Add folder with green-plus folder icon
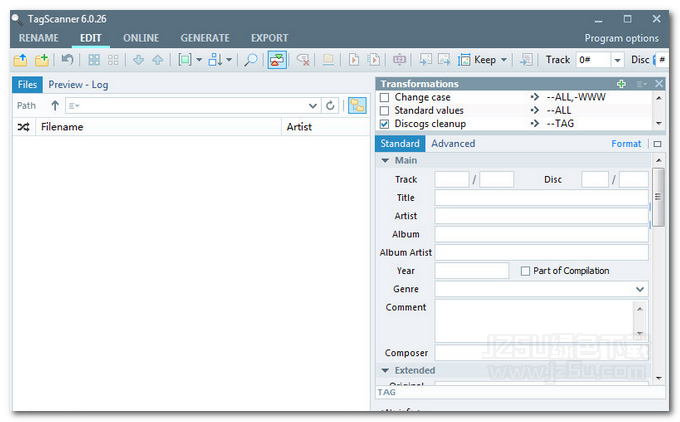This screenshot has height=422, width=680. point(42,60)
